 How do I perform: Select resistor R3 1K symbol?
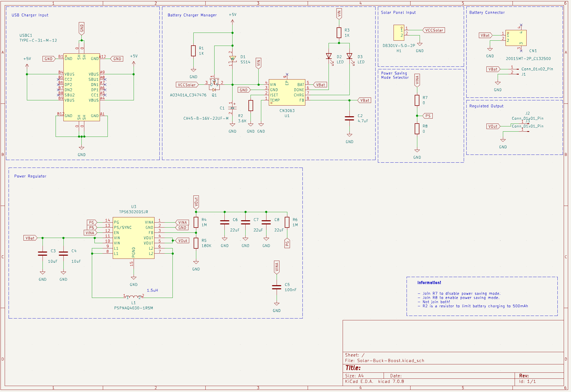[339, 33]
